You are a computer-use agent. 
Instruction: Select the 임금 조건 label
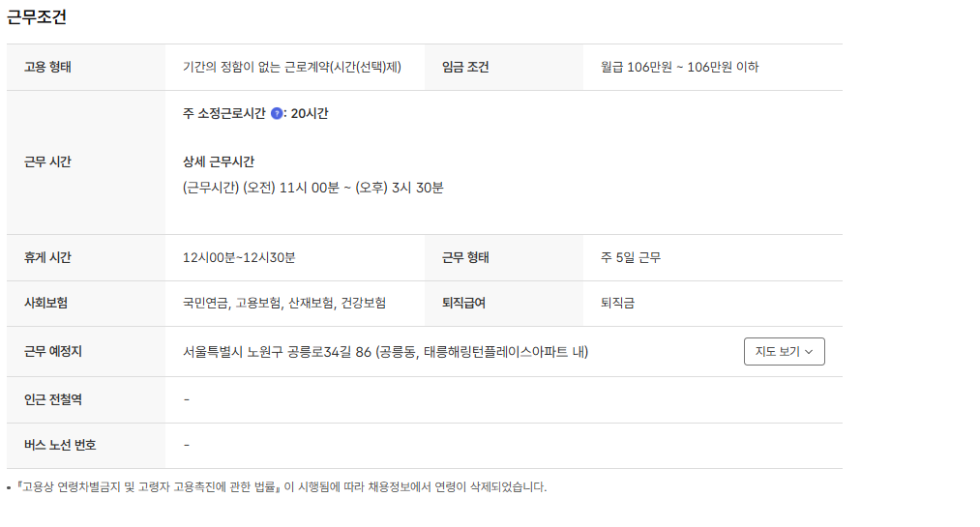pos(465,68)
